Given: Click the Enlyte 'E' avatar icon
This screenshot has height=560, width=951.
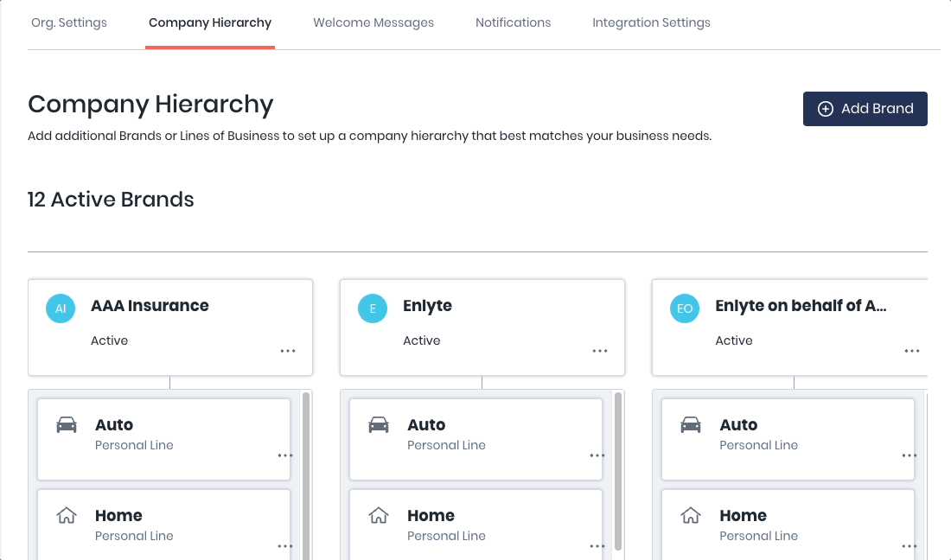Looking at the screenshot, I should click(373, 309).
